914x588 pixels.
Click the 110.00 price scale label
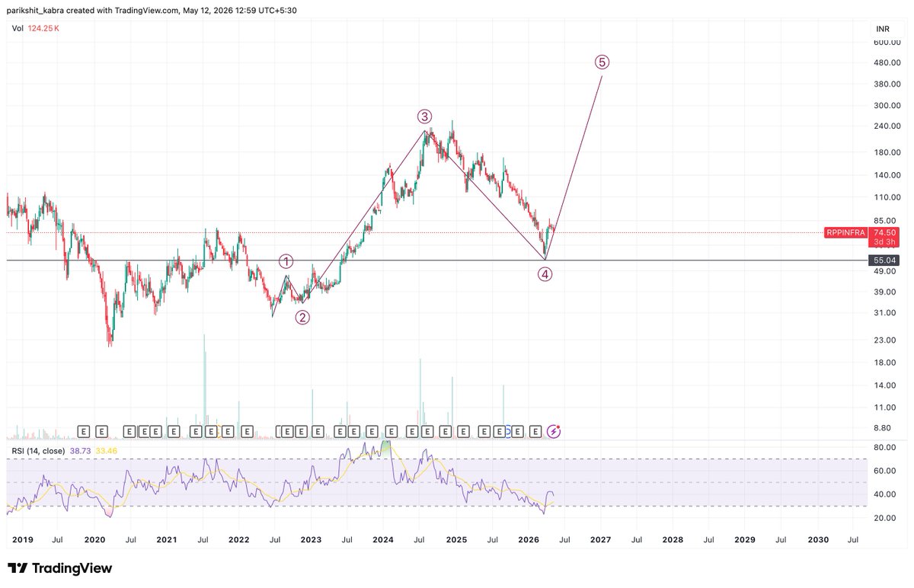click(x=887, y=197)
